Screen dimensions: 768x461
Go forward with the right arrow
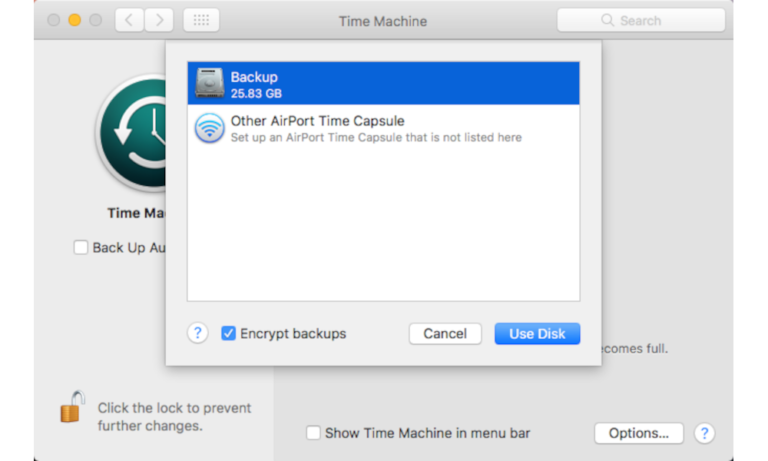click(x=159, y=20)
